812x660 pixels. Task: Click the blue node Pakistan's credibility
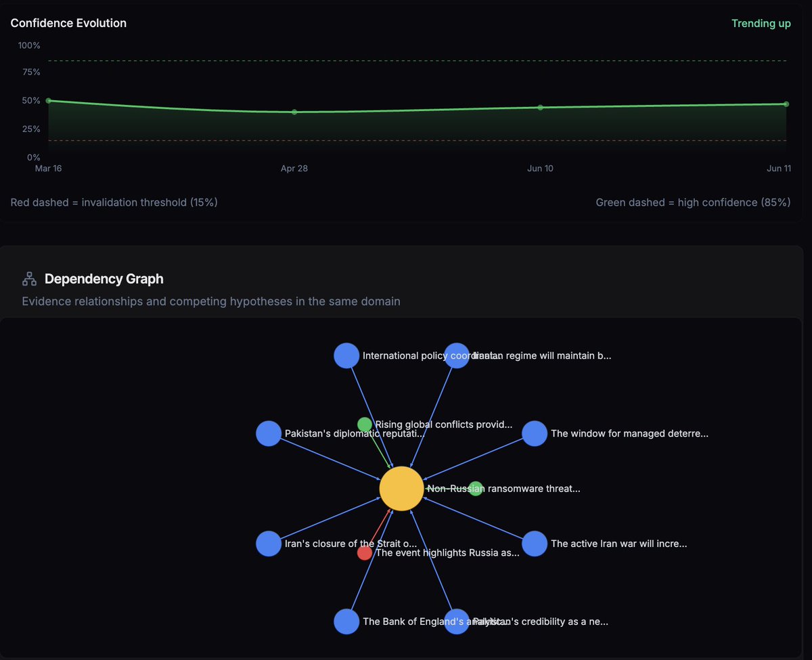click(457, 621)
